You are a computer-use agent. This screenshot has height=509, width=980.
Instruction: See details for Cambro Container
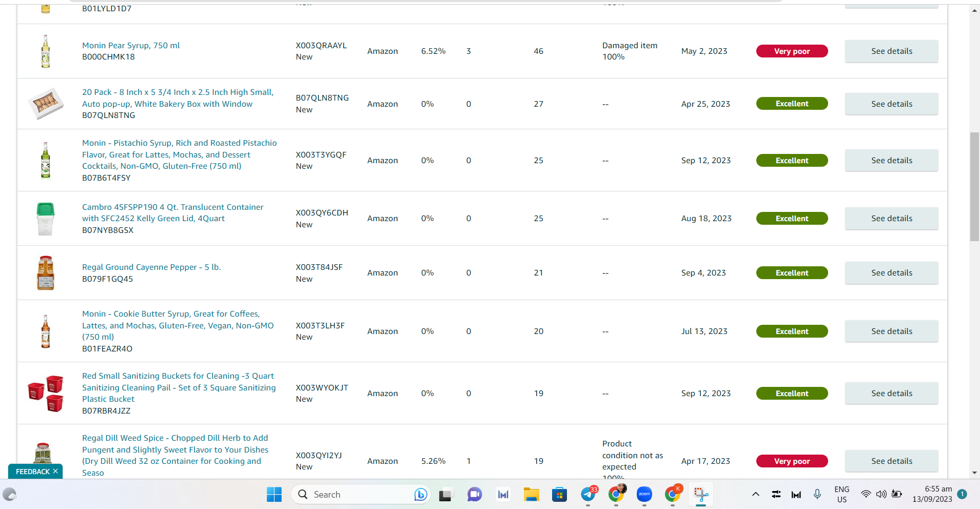(891, 218)
